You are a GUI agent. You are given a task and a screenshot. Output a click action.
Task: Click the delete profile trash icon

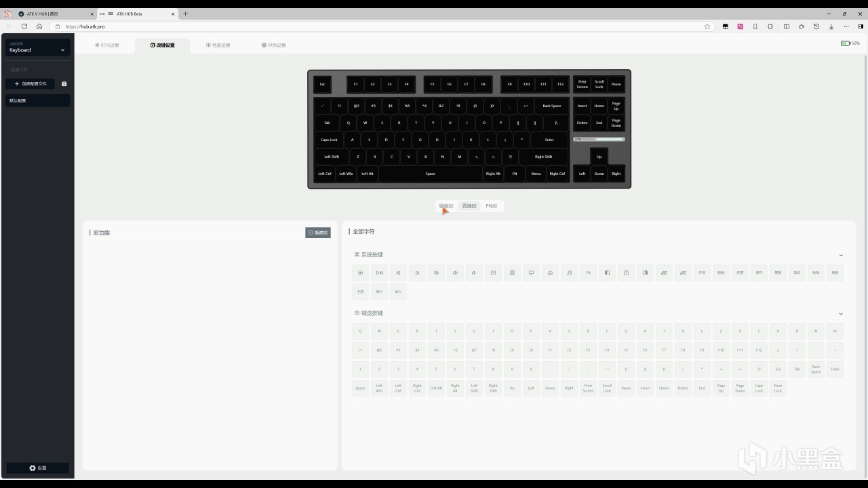tap(64, 84)
